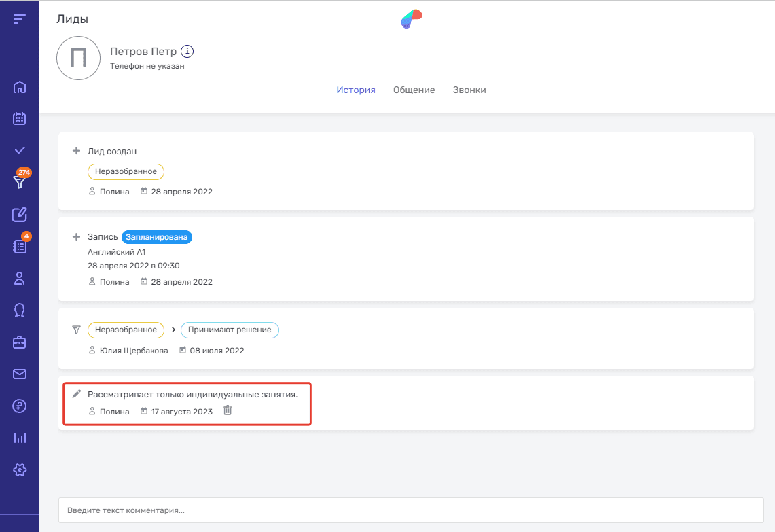Open the mail envelope icon in the sidebar

[x=20, y=374]
